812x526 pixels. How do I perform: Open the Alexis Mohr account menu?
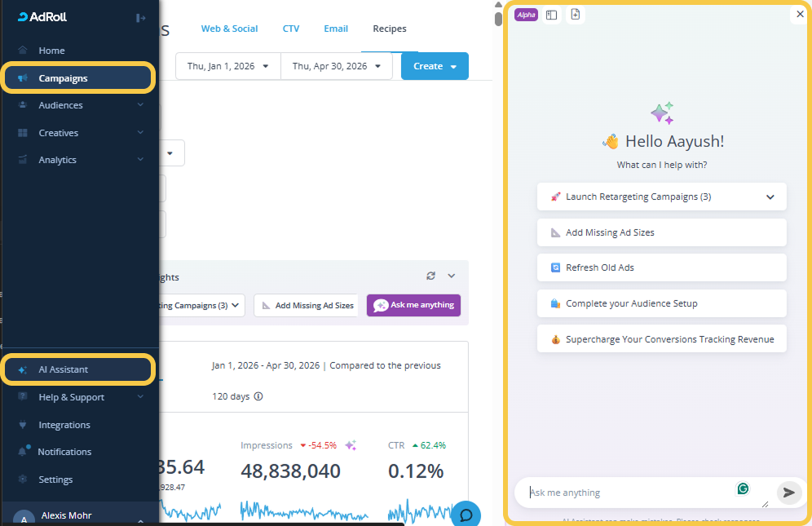pyautogui.click(x=79, y=515)
